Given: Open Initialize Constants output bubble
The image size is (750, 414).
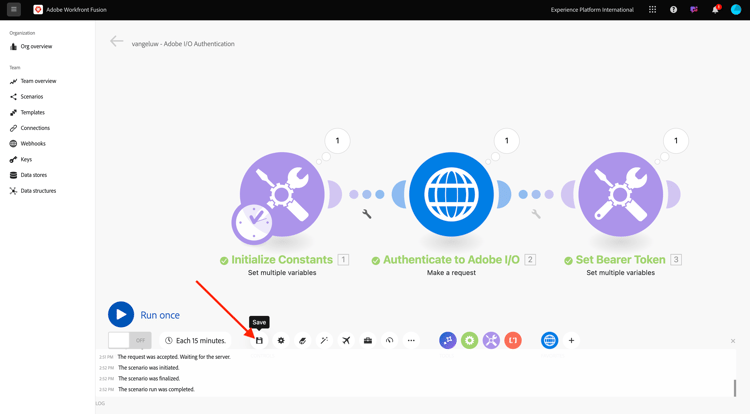Looking at the screenshot, I should (337, 141).
